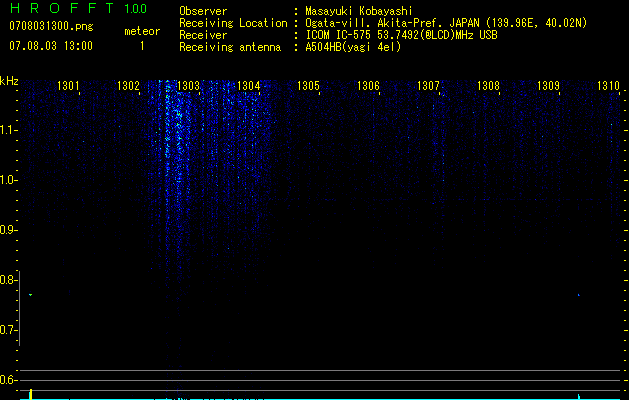Click the 1306 time axis marker
This screenshot has height=400, width=629.
[368, 85]
